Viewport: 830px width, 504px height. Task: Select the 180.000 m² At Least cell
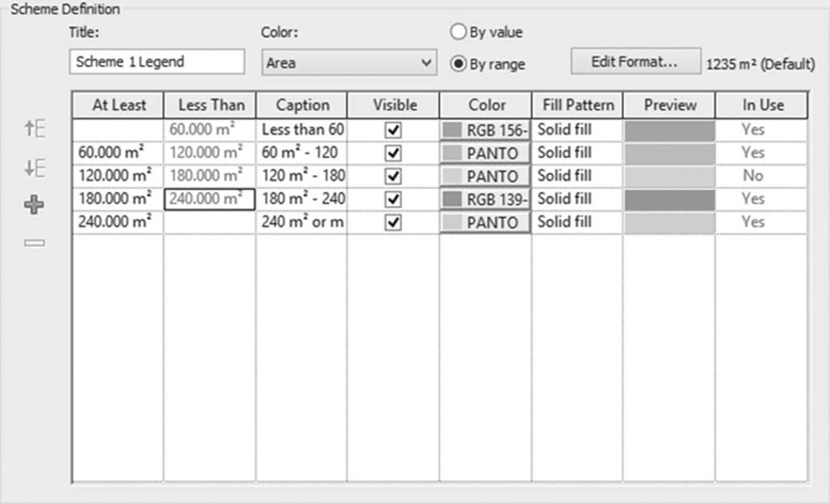click(x=118, y=199)
